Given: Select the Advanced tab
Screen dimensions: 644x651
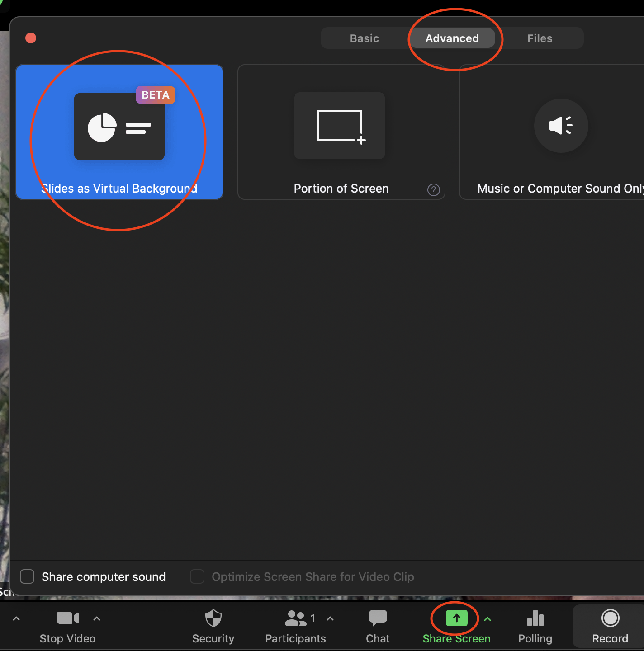Looking at the screenshot, I should [452, 38].
